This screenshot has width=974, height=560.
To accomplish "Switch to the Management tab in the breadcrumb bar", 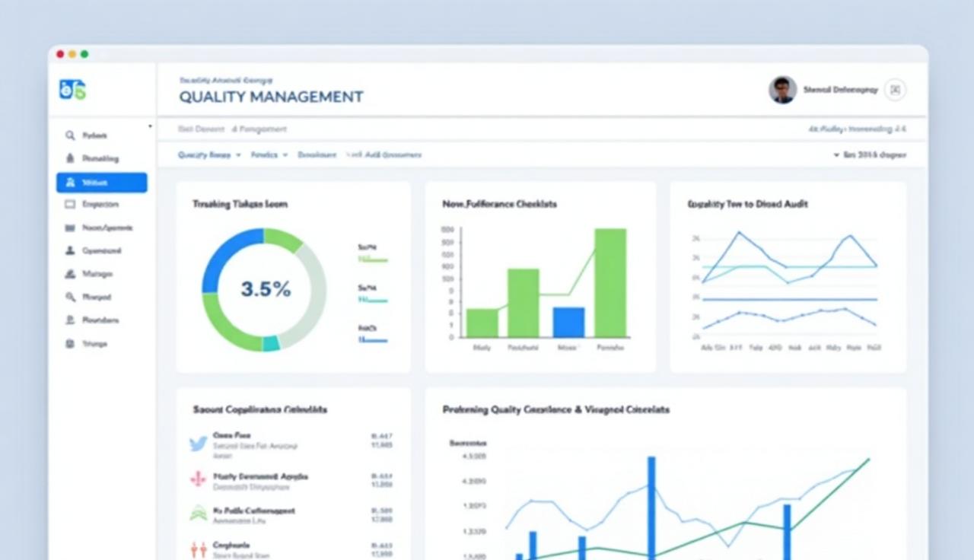I will 259,129.
